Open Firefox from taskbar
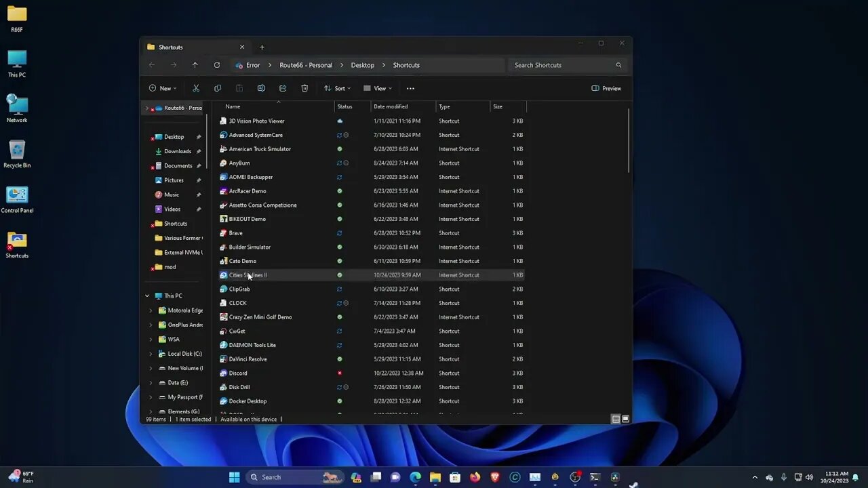This screenshot has width=868, height=488. tap(475, 477)
